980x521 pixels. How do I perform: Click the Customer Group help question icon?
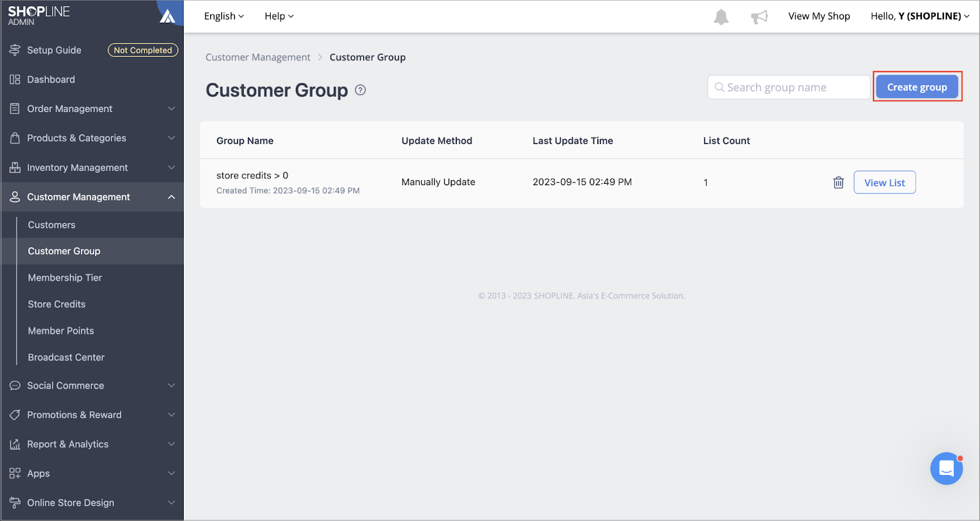click(x=361, y=90)
